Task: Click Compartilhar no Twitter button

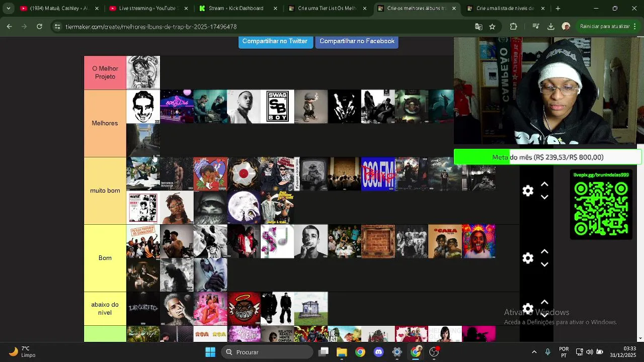Action: coord(275,42)
